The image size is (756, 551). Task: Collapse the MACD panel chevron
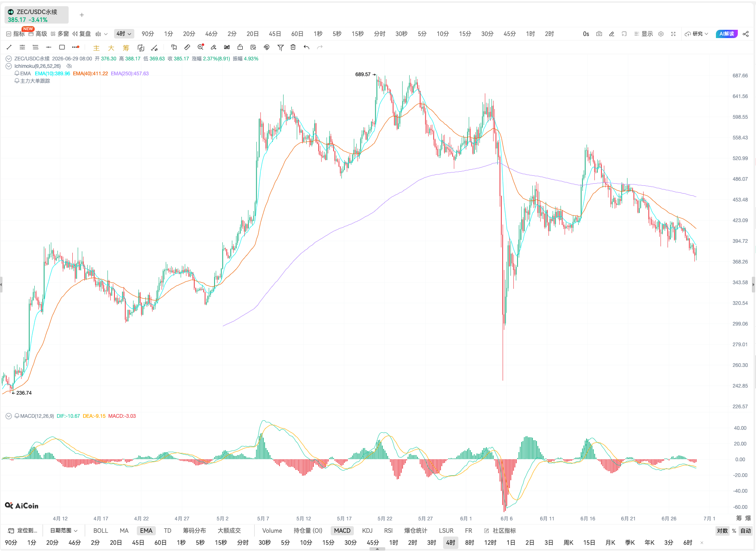pyautogui.click(x=9, y=416)
